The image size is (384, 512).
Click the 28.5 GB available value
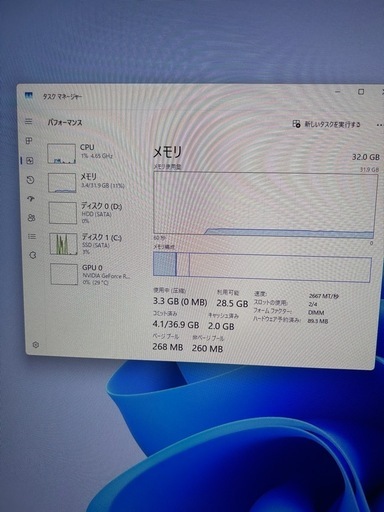click(x=232, y=303)
